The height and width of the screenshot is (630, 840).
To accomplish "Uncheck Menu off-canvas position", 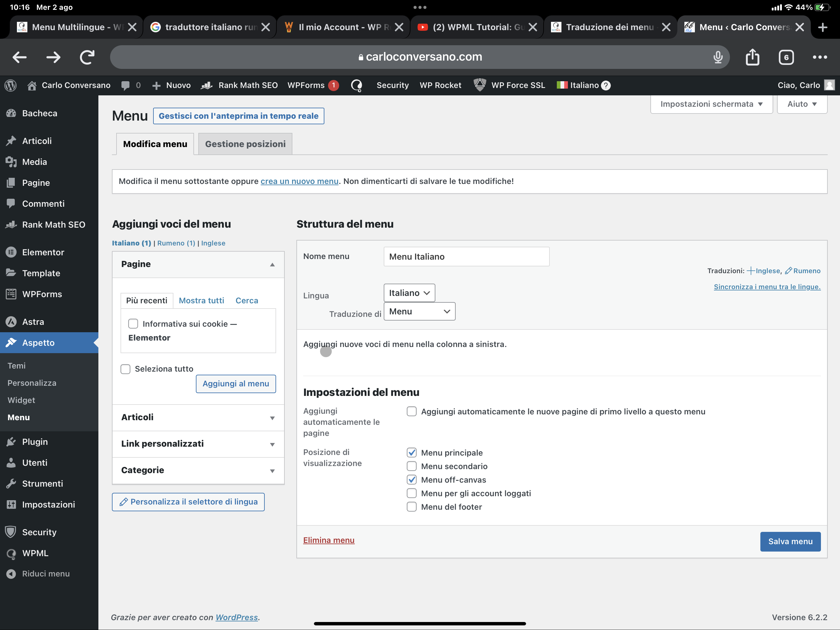I will pyautogui.click(x=412, y=480).
